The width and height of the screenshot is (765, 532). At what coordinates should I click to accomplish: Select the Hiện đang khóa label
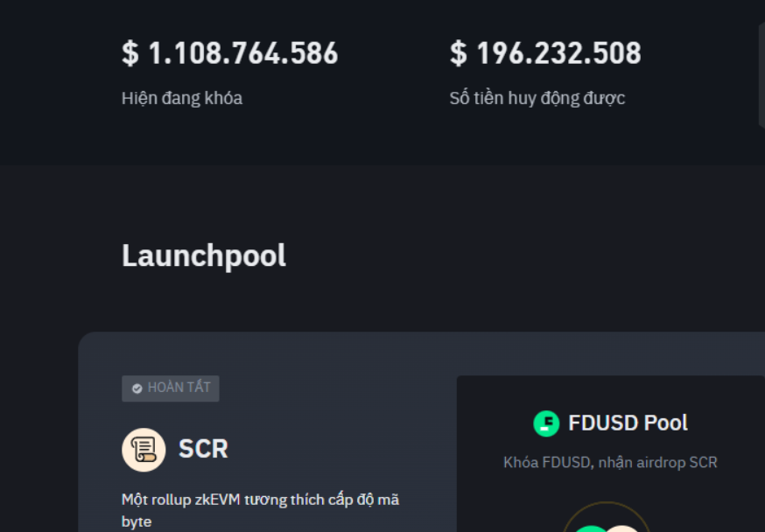coord(182,98)
